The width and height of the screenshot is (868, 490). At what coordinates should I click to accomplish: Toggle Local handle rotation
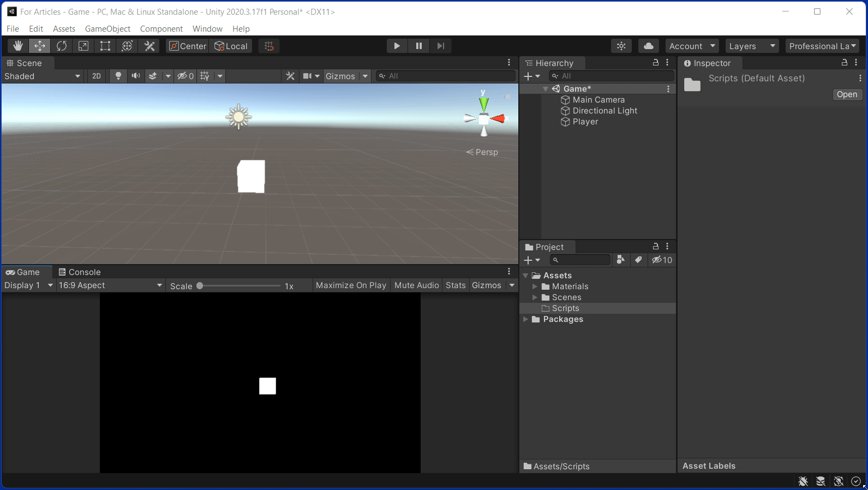pyautogui.click(x=231, y=46)
